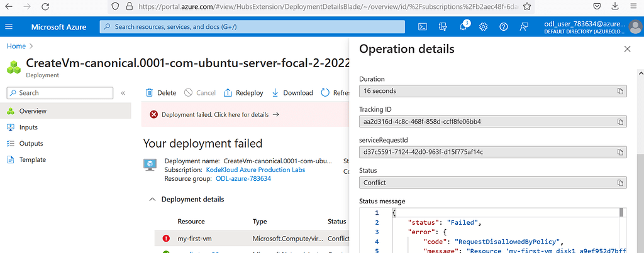Select the Inputs menu item
Image resolution: width=644 pixels, height=253 pixels.
coord(28,127)
